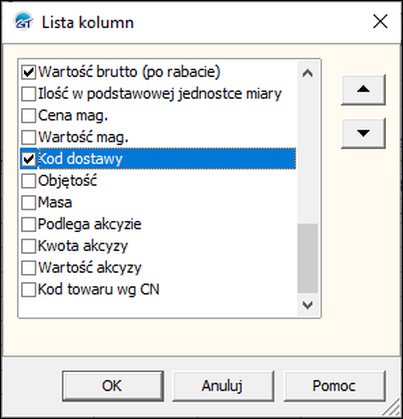The image size is (403, 419).
Task: Move the selected column up with the arrow button
Action: click(363, 90)
